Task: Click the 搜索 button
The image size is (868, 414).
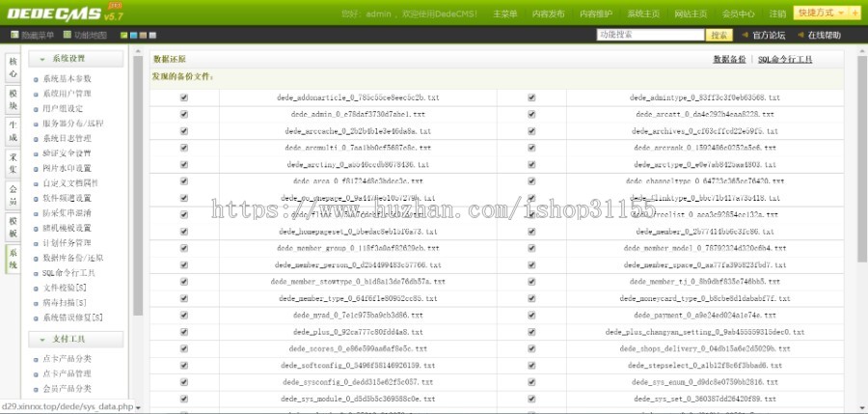Action: pos(719,35)
